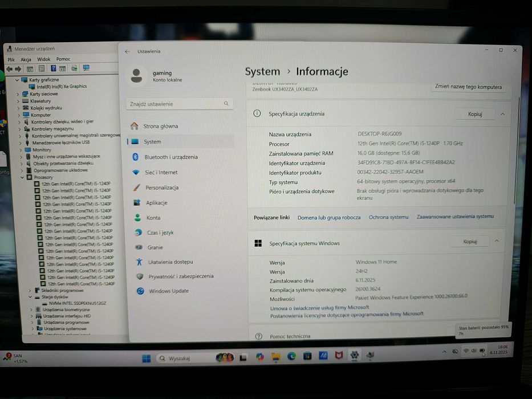
Task: Select System in Settings sidebar
Action: click(181, 141)
